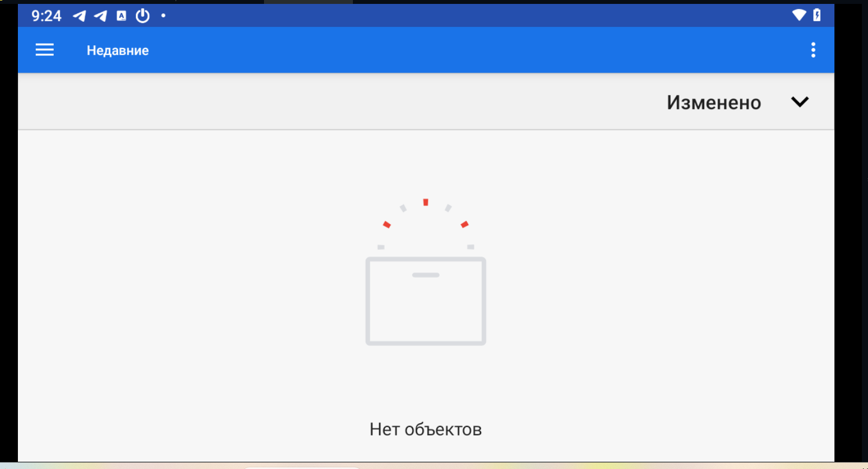Tap the first Telegram notification icon
Image resolution: width=868 pixels, height=469 pixels.
[79, 16]
